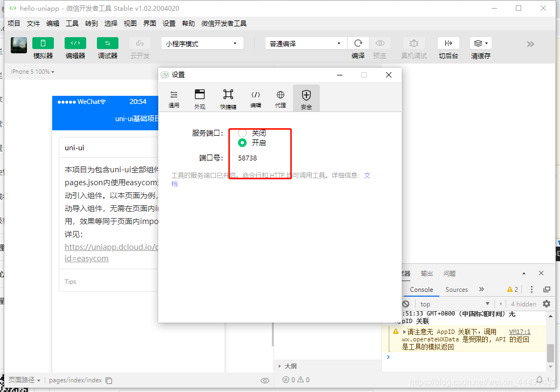Image resolution: width=560 pixels, height=392 pixels.
Task: Expand the toolbar overflow double-arrow
Action: pos(530,44)
